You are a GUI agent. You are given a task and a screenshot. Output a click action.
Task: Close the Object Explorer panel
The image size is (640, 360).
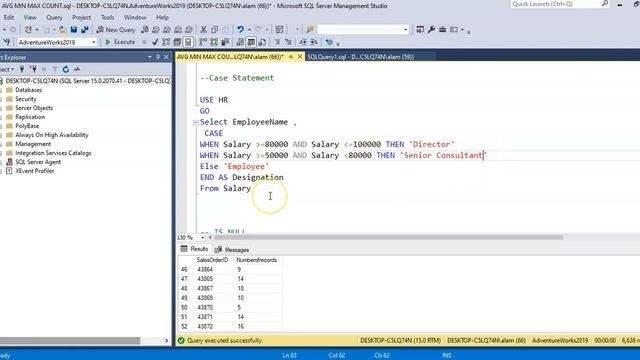[166, 57]
